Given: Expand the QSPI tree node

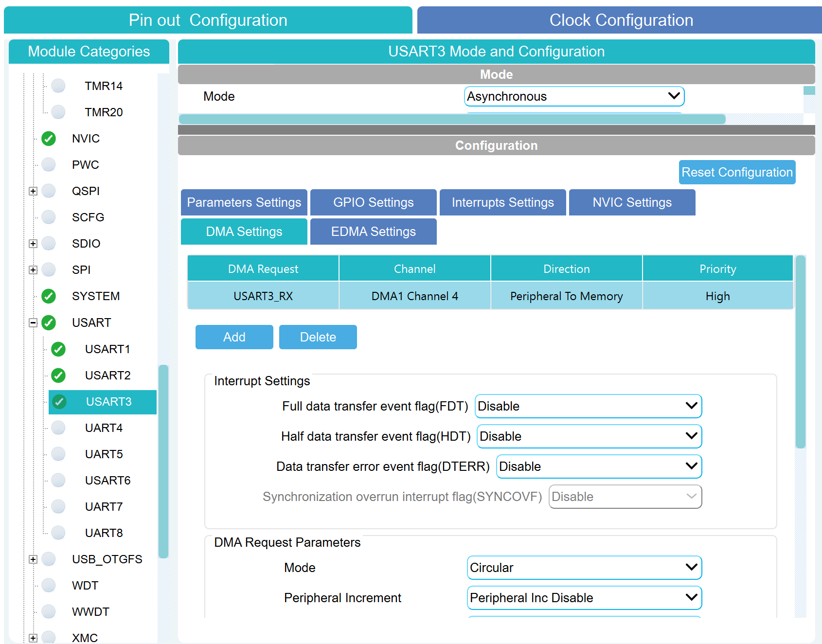Looking at the screenshot, I should tap(33, 191).
